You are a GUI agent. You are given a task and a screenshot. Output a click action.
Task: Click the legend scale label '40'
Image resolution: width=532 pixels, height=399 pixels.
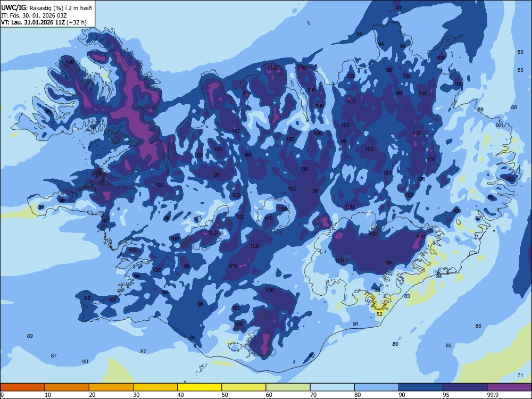pyautogui.click(x=181, y=395)
